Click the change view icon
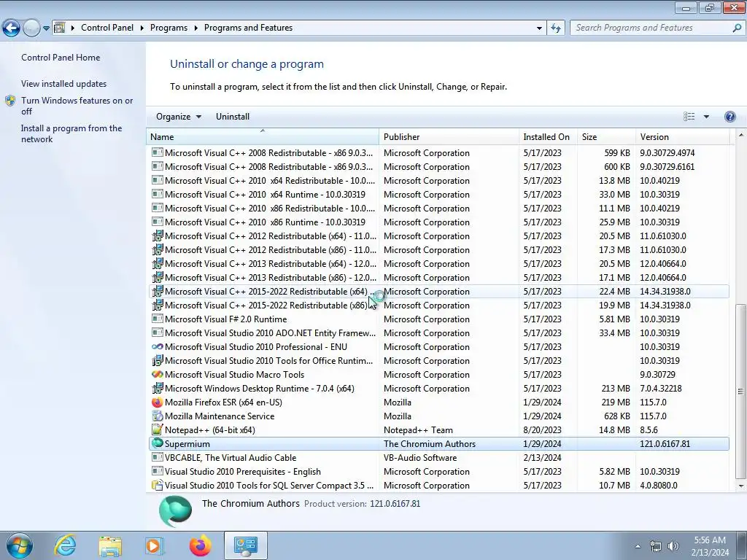This screenshot has width=747, height=560. click(x=689, y=117)
